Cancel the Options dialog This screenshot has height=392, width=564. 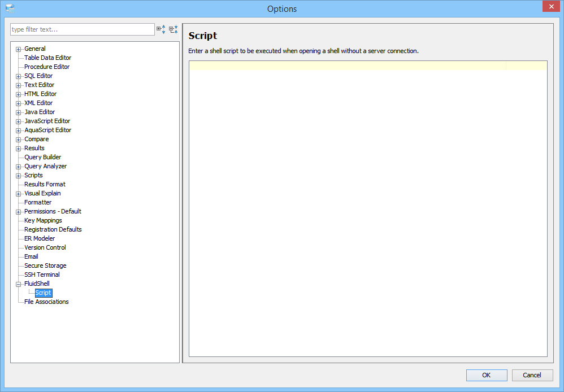532,375
